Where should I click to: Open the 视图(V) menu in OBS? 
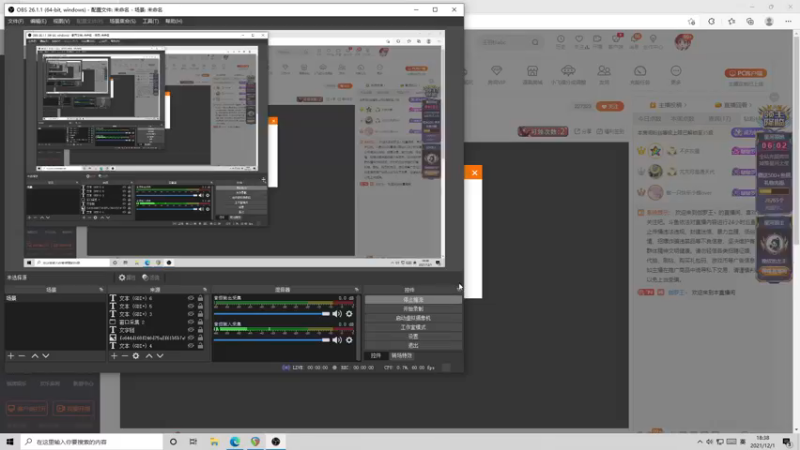click(61, 21)
